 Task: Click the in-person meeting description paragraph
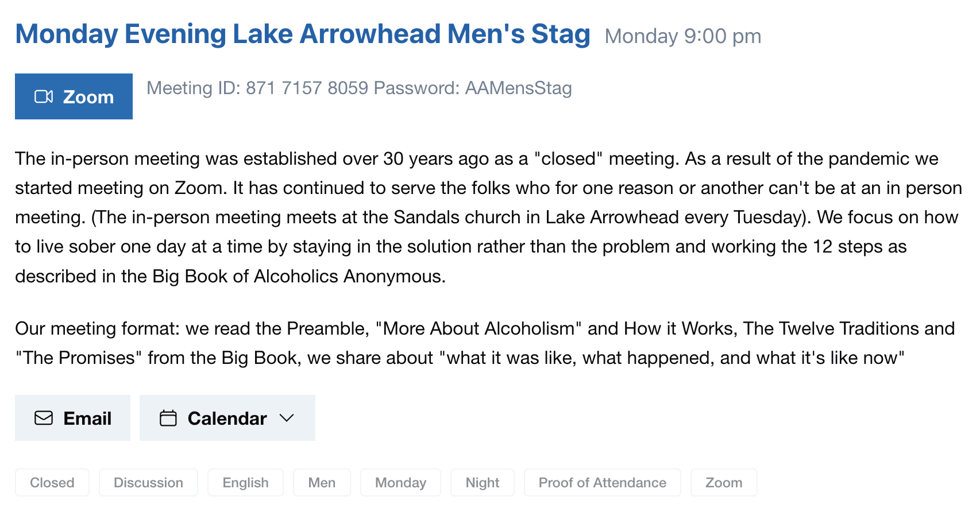click(x=488, y=218)
